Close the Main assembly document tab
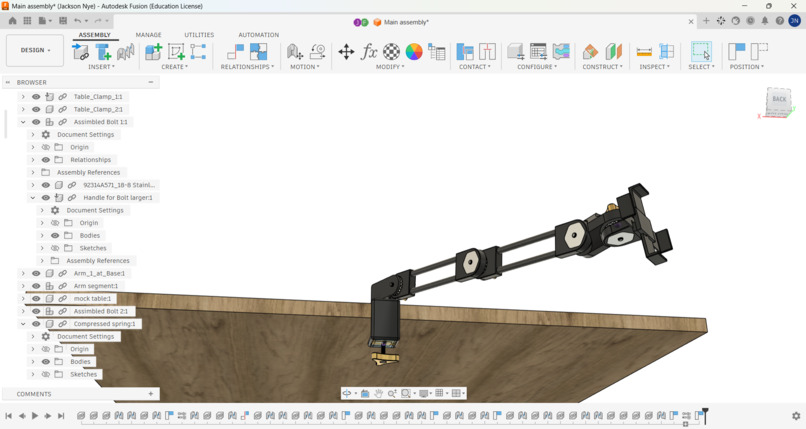 (691, 22)
